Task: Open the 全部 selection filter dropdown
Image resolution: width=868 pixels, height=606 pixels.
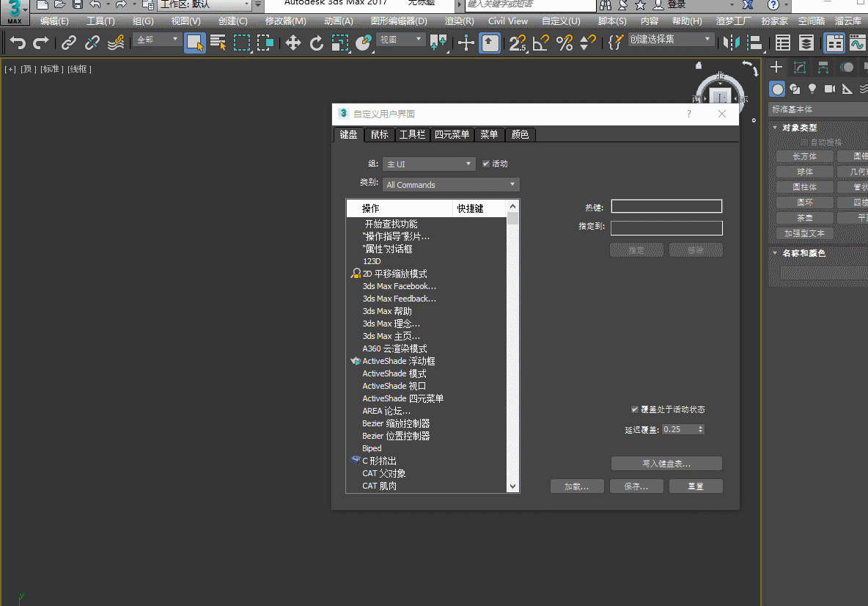Action: [x=157, y=40]
